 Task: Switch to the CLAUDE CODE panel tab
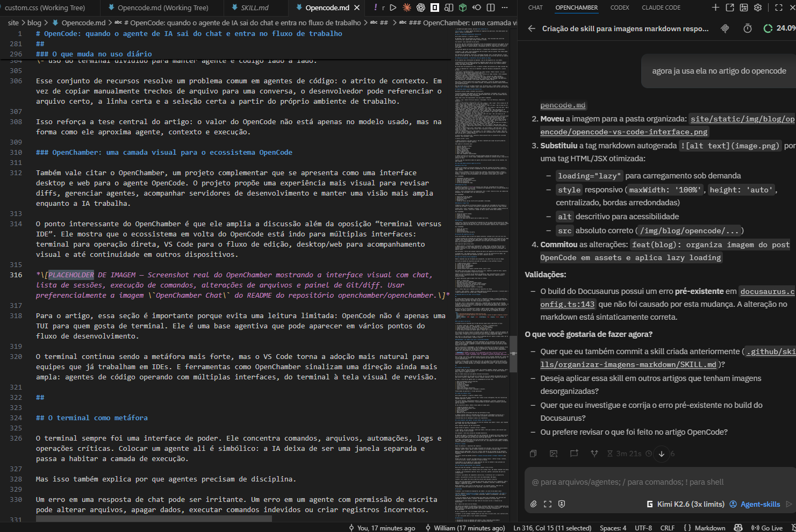(661, 8)
